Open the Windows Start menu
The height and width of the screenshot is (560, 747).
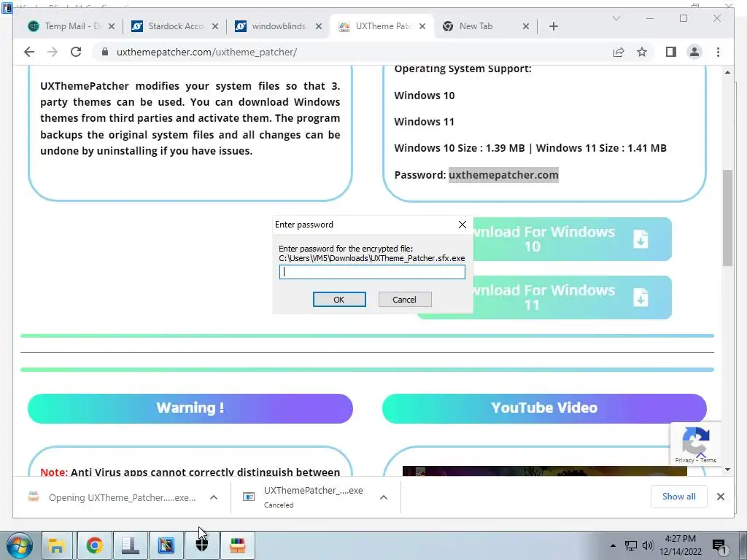[x=20, y=545]
